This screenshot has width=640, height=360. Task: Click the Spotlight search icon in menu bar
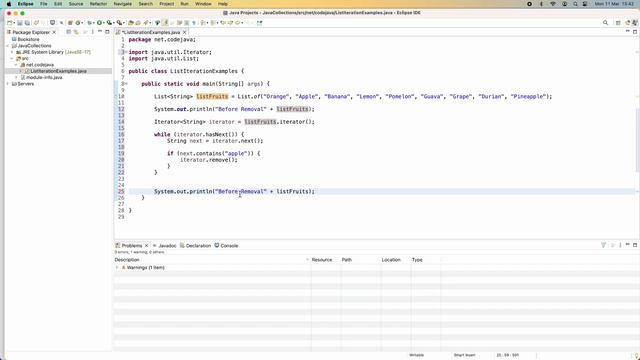[575, 4]
